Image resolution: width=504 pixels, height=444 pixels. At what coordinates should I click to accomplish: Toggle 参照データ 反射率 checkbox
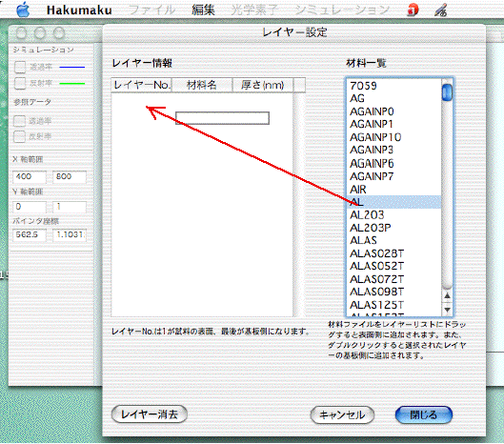19,136
